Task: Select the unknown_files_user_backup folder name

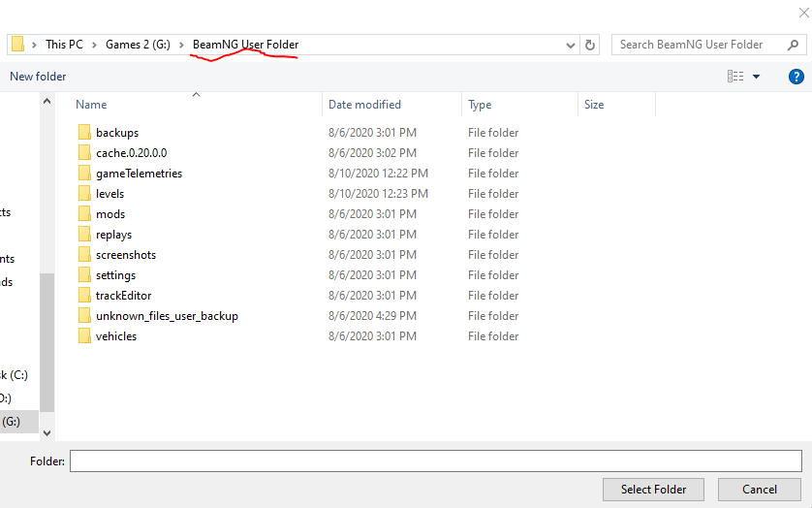Action: (167, 316)
